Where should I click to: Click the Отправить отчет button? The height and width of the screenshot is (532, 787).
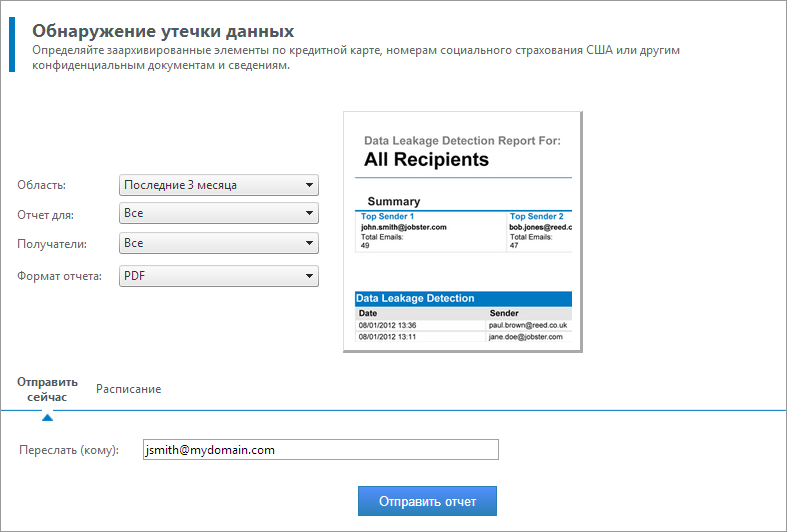coord(427,501)
